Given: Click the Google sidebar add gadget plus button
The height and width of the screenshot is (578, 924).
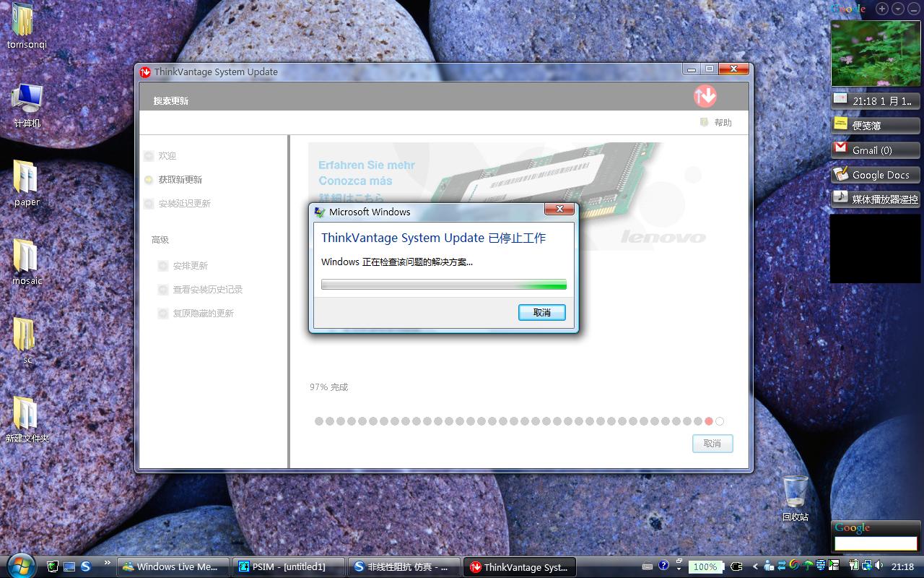Looking at the screenshot, I should [x=882, y=9].
